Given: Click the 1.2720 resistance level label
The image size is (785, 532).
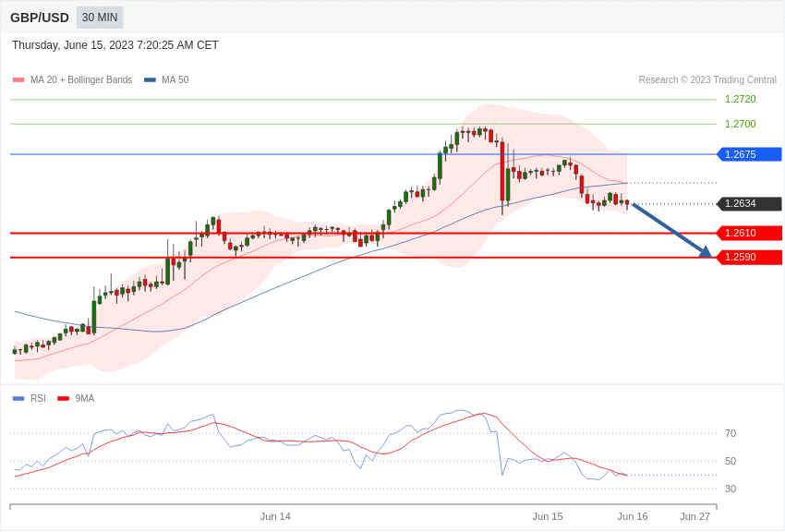Looking at the screenshot, I should (740, 99).
